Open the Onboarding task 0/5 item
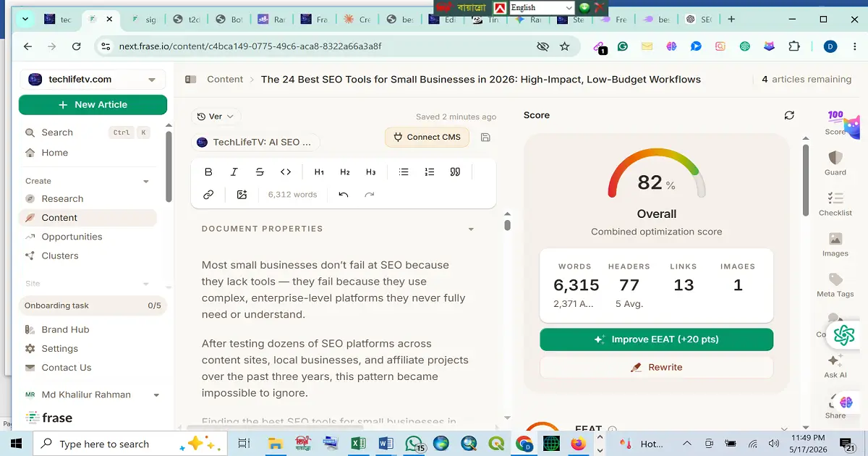The width and height of the screenshot is (868, 456). pyautogui.click(x=93, y=306)
